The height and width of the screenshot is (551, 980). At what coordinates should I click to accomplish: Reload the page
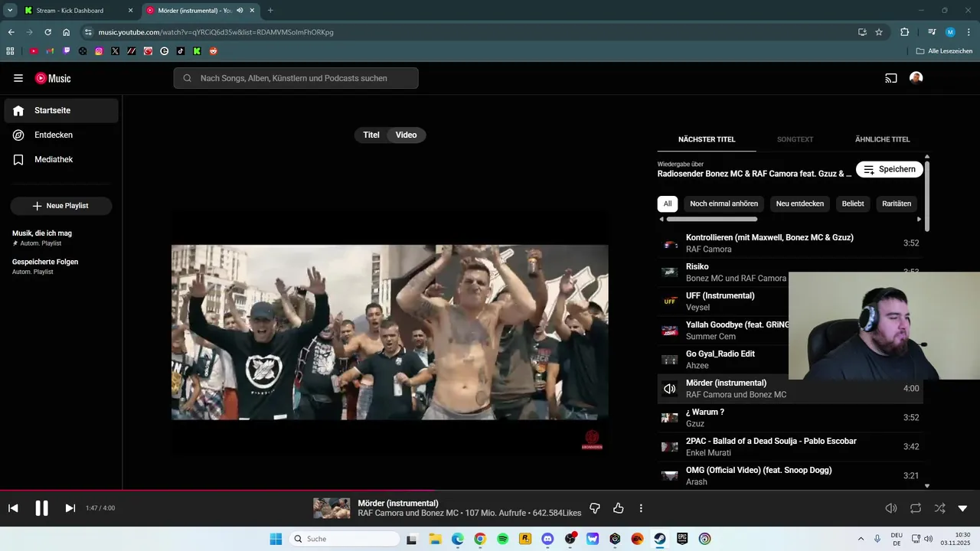pos(47,32)
